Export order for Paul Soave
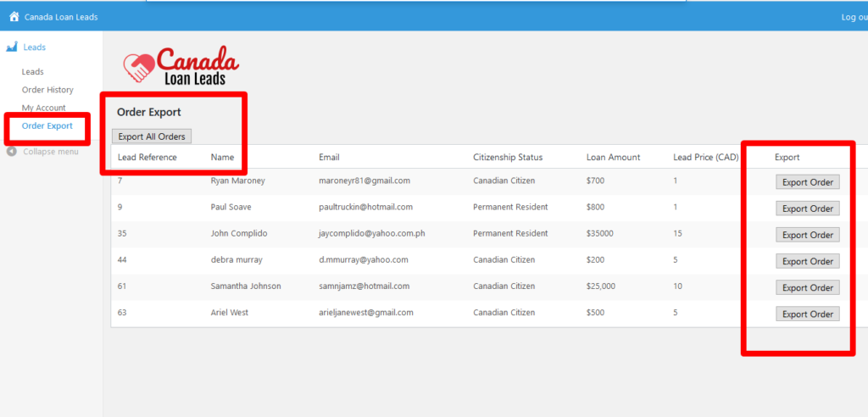 point(807,208)
